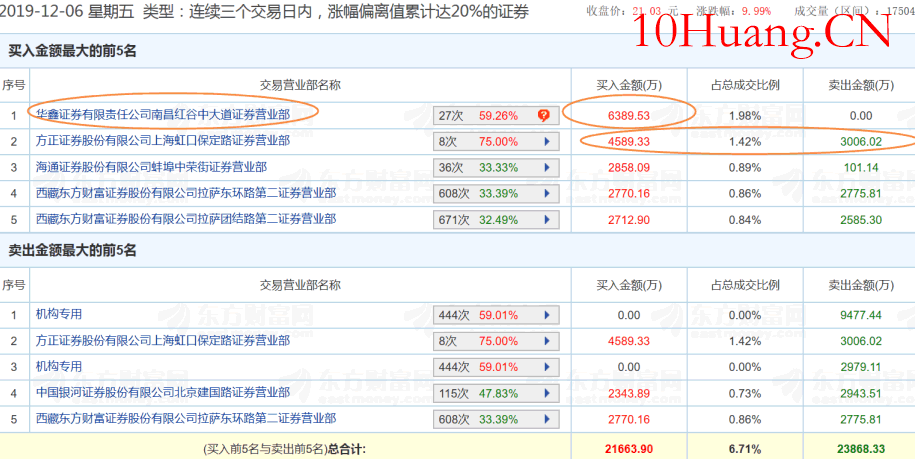
Task: Select total share 6.71%
Action: click(745, 449)
